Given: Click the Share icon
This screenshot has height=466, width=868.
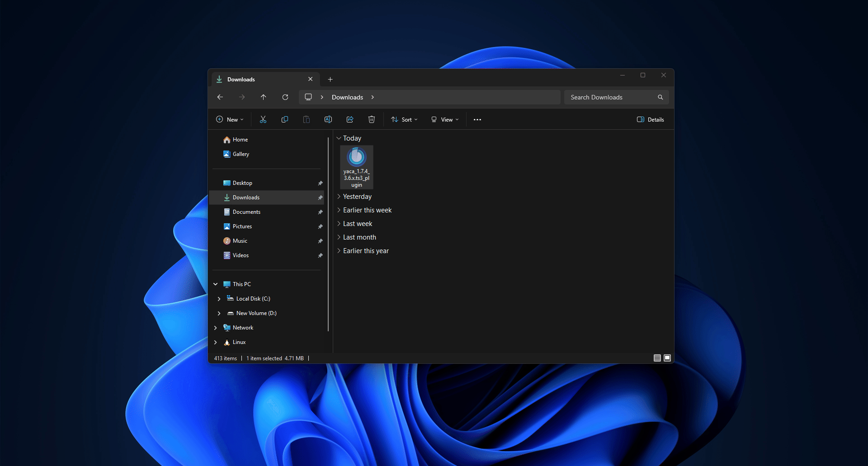Looking at the screenshot, I should click(350, 119).
